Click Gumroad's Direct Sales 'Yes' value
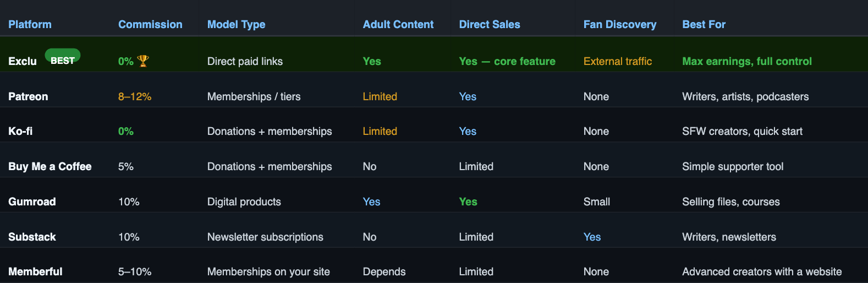868x283 pixels. pyautogui.click(x=468, y=202)
